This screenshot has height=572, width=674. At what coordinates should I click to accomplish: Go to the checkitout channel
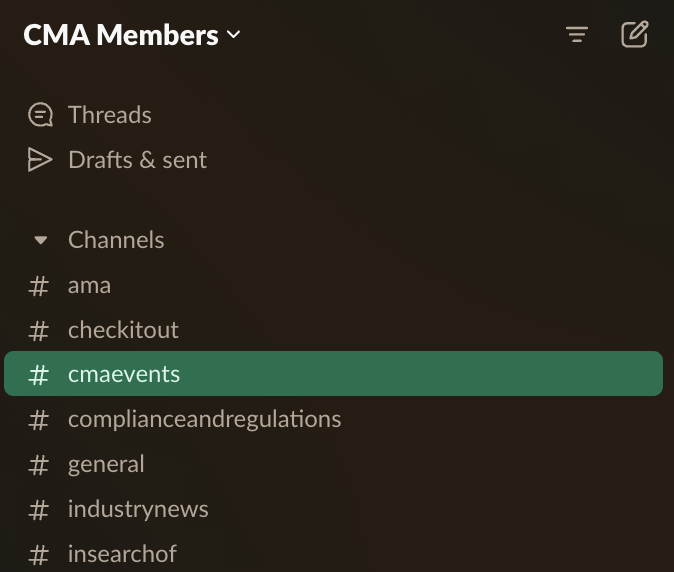(123, 330)
